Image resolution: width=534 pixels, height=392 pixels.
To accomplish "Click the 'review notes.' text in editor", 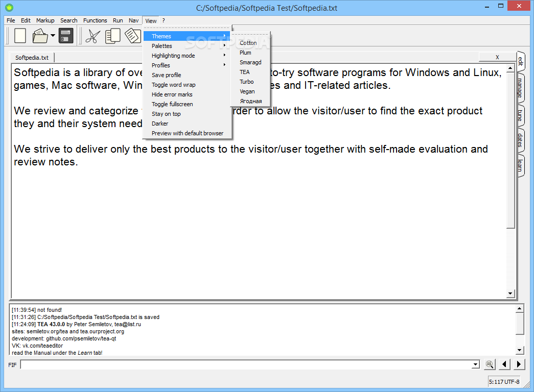I will [x=45, y=162].
